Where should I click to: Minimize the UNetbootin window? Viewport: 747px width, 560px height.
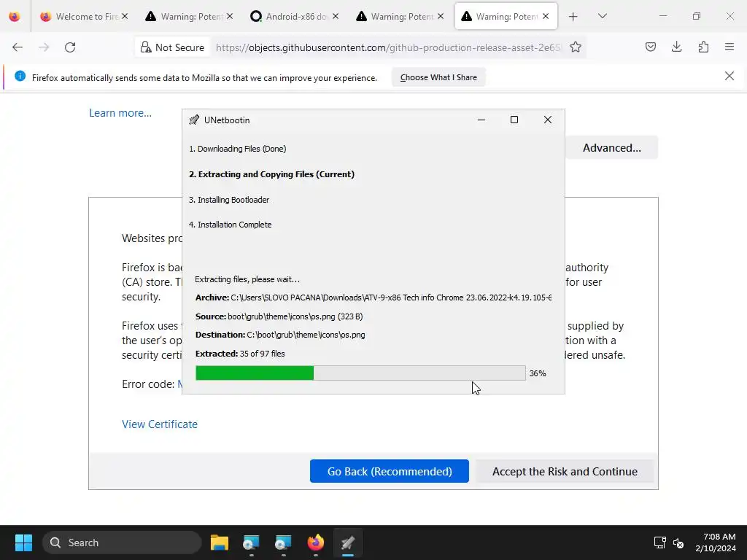point(481,120)
